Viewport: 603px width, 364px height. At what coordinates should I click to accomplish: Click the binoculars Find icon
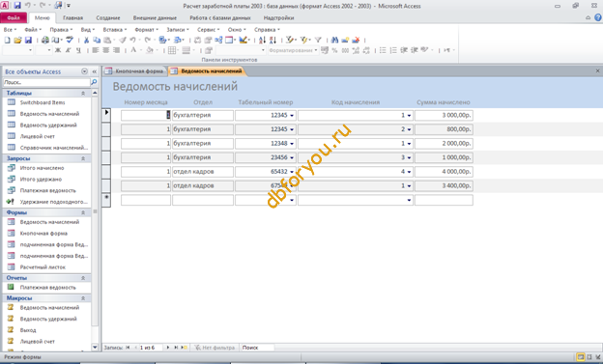click(334, 40)
